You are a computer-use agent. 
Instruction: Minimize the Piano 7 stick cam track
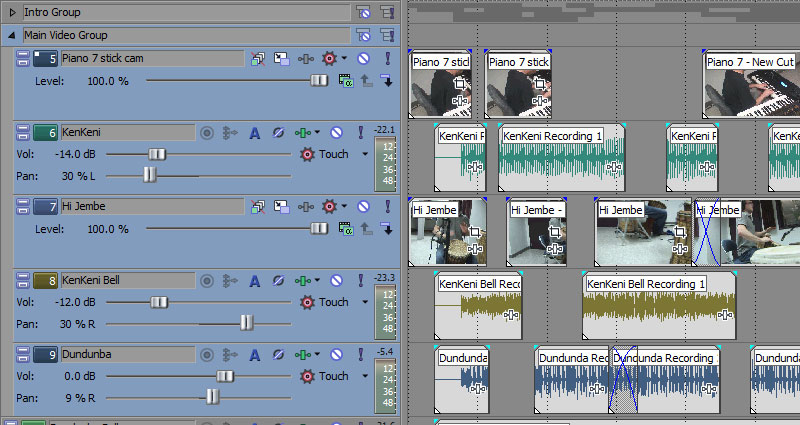pyautogui.click(x=23, y=58)
